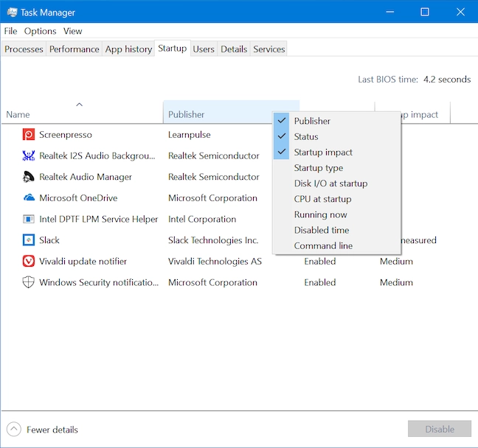Select the Realtek Audio Manager name
The width and height of the screenshot is (478, 448).
point(86,177)
